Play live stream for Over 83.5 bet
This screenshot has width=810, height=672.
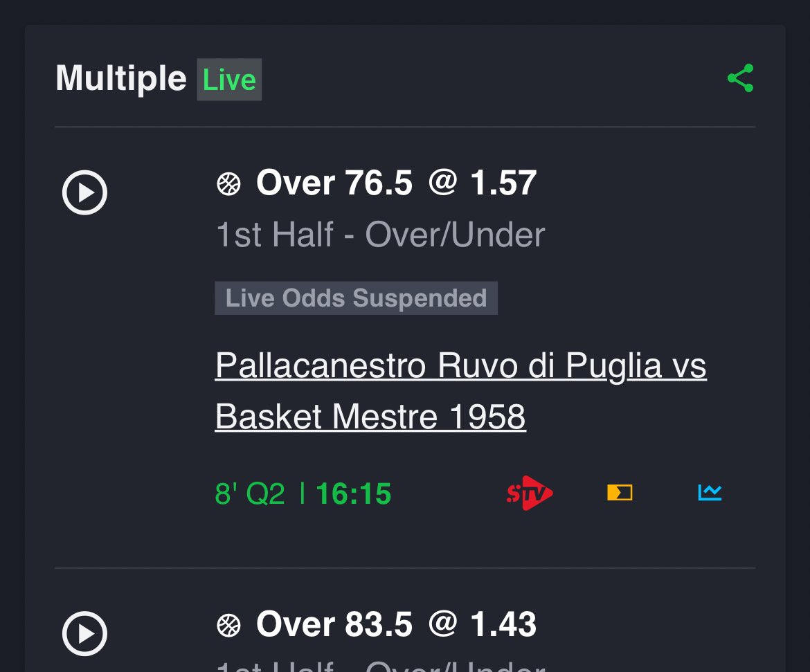click(84, 633)
